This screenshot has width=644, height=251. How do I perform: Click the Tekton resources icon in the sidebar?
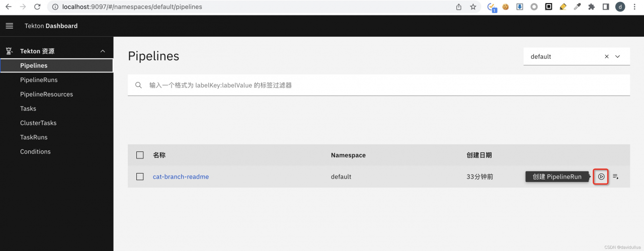click(9, 51)
